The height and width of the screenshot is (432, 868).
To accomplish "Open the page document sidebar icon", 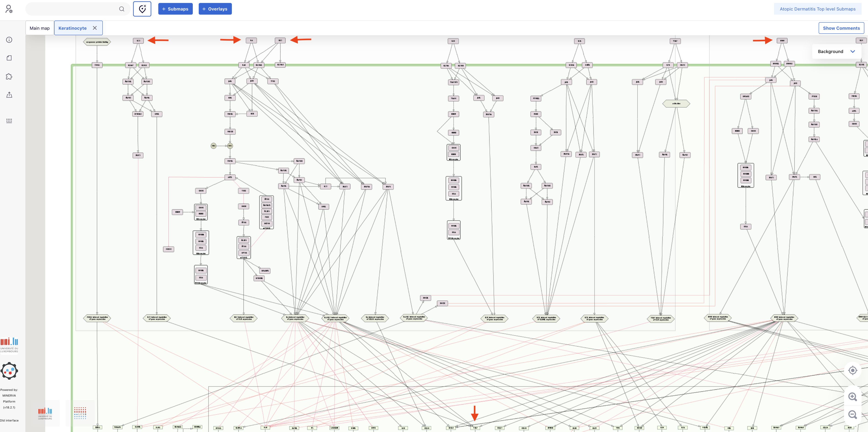I will coord(9,58).
